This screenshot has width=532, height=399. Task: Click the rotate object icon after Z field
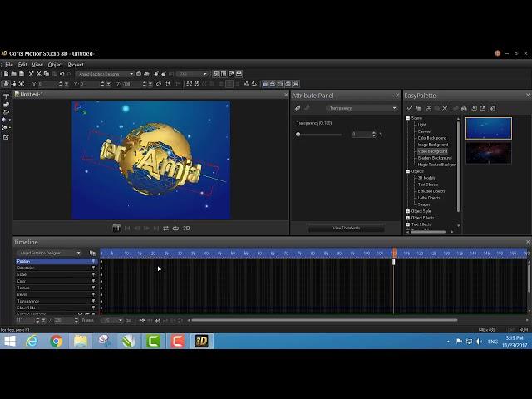159,84
